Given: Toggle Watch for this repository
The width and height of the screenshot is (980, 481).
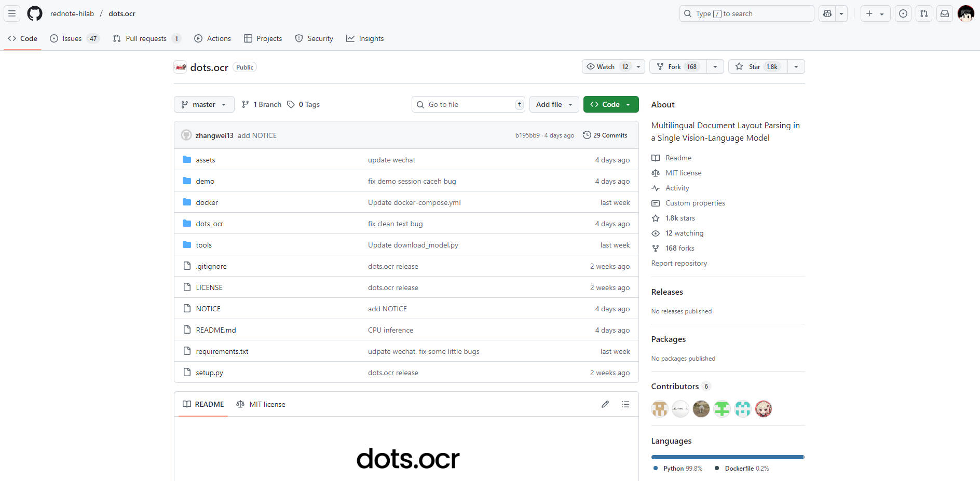Looking at the screenshot, I should (605, 66).
